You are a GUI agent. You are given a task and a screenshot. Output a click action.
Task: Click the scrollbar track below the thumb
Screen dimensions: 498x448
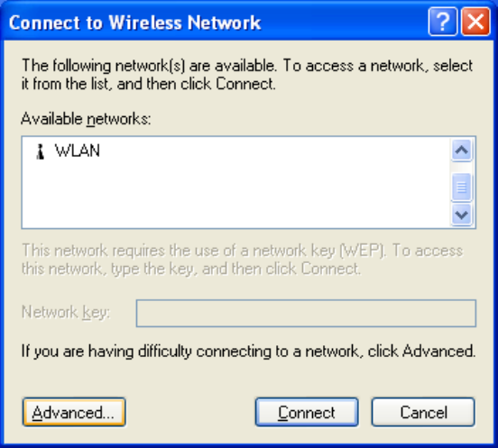[x=462, y=203]
